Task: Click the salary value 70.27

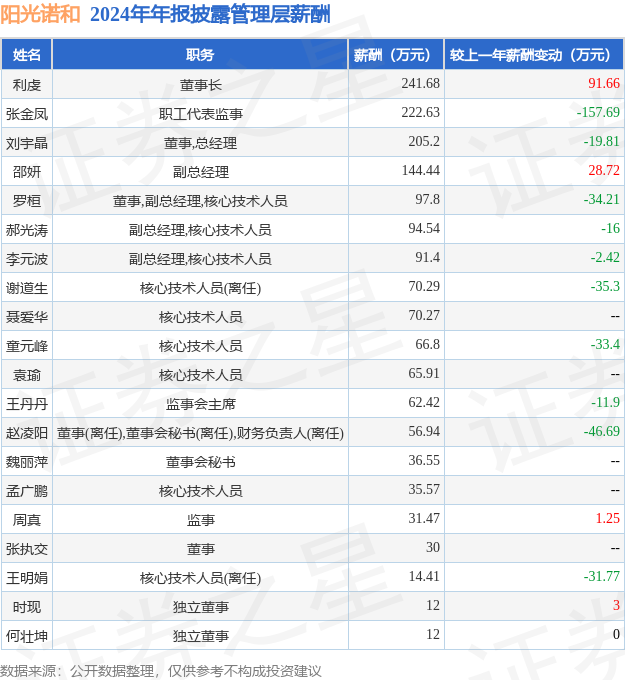Action: [424, 316]
